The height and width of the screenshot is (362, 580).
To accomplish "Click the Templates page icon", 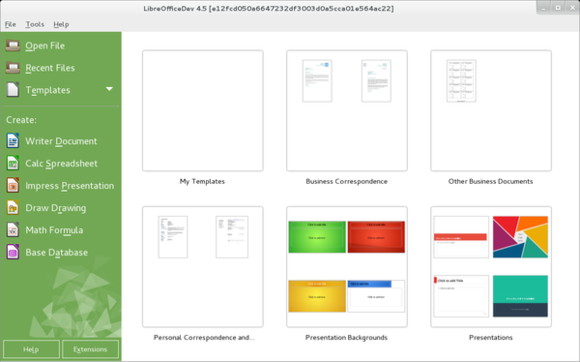I will pyautogui.click(x=13, y=90).
